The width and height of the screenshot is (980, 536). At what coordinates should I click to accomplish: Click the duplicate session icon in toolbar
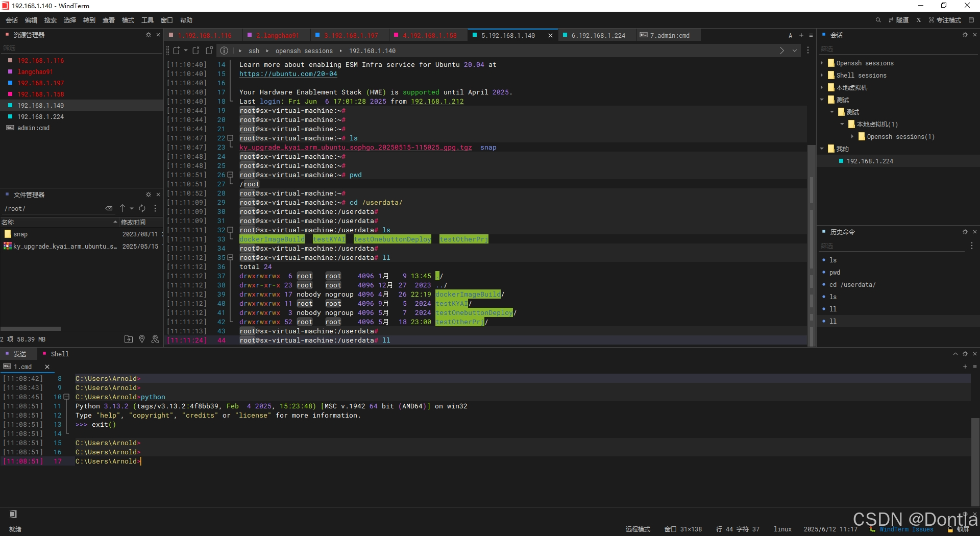(x=196, y=51)
